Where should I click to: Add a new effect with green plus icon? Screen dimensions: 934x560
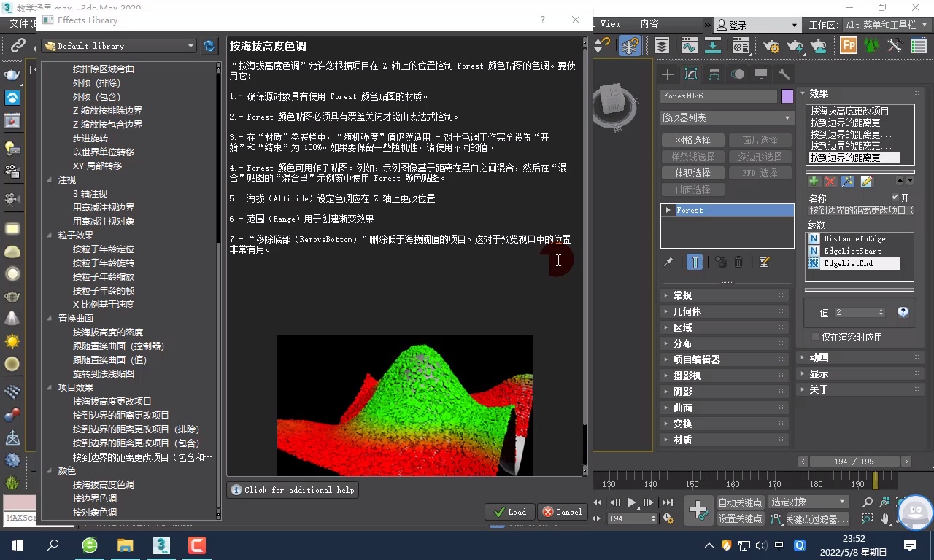click(x=814, y=181)
